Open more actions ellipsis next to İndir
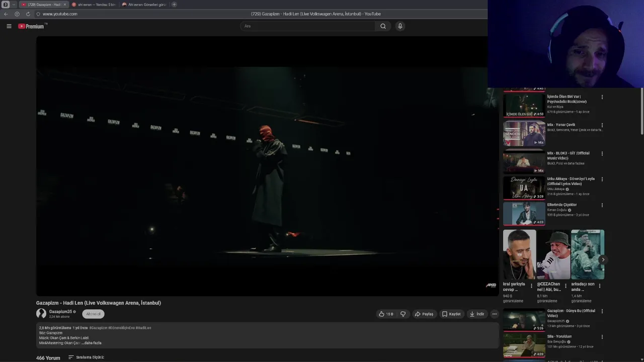Viewport: 644px width, 362px height. [495, 314]
